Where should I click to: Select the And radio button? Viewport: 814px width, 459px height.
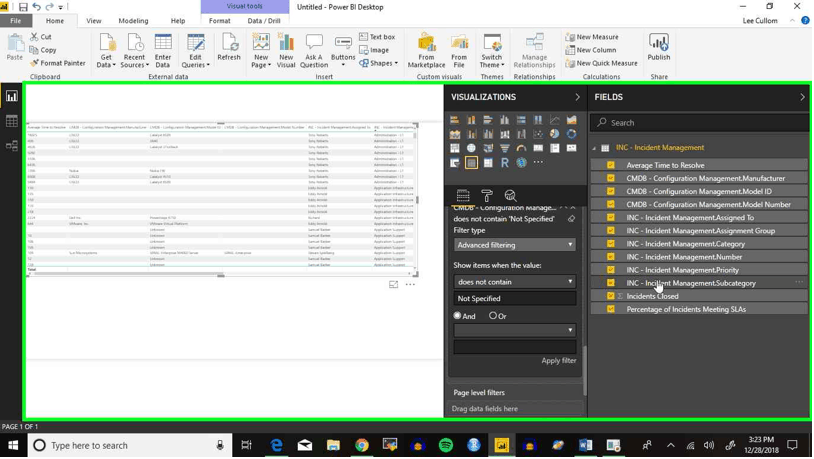[457, 315]
